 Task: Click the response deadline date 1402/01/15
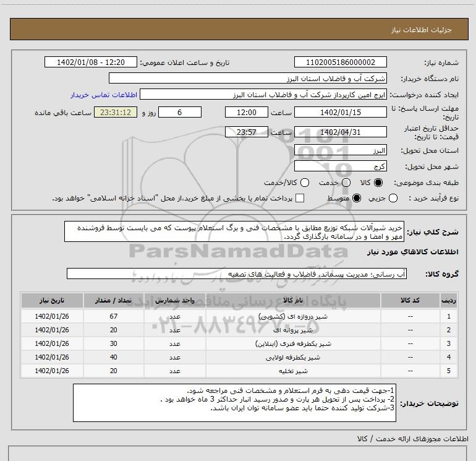pos(340,112)
